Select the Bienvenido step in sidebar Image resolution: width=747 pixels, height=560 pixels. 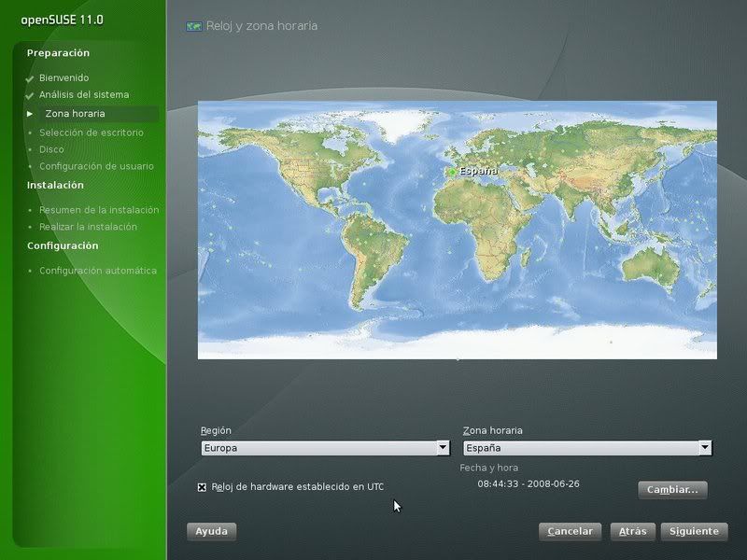[x=63, y=78]
